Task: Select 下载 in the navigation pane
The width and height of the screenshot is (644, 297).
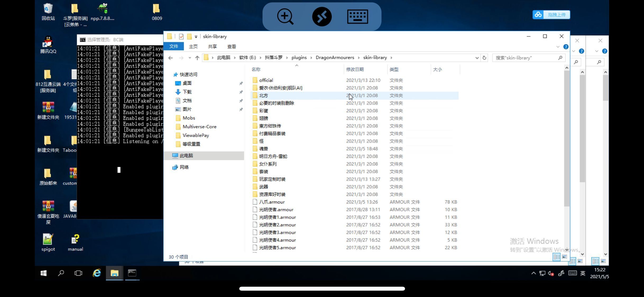Action: 187,92
